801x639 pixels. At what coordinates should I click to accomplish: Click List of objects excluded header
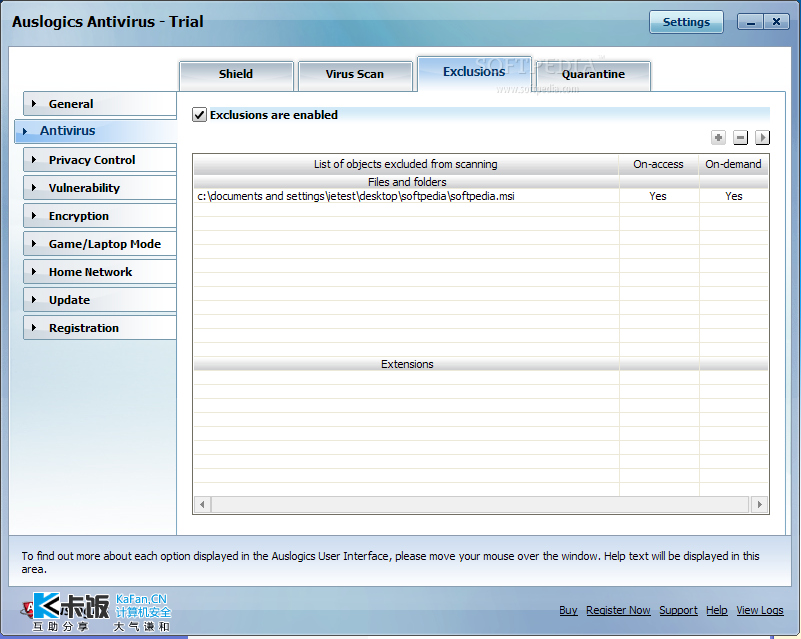coord(406,164)
